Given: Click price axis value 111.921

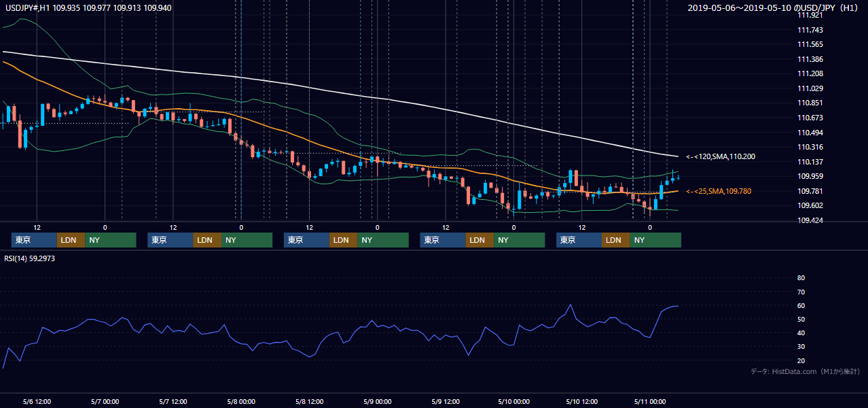Looking at the screenshot, I should point(810,15).
